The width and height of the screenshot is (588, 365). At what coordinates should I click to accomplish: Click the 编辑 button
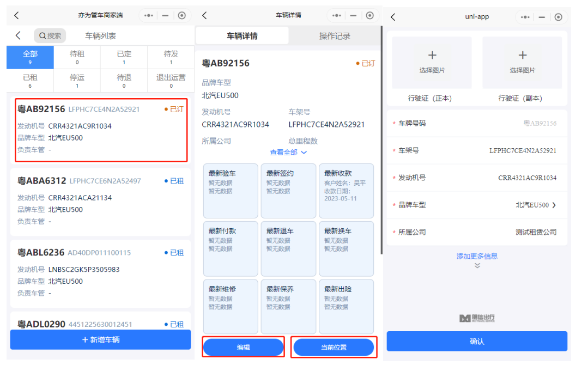coord(243,348)
